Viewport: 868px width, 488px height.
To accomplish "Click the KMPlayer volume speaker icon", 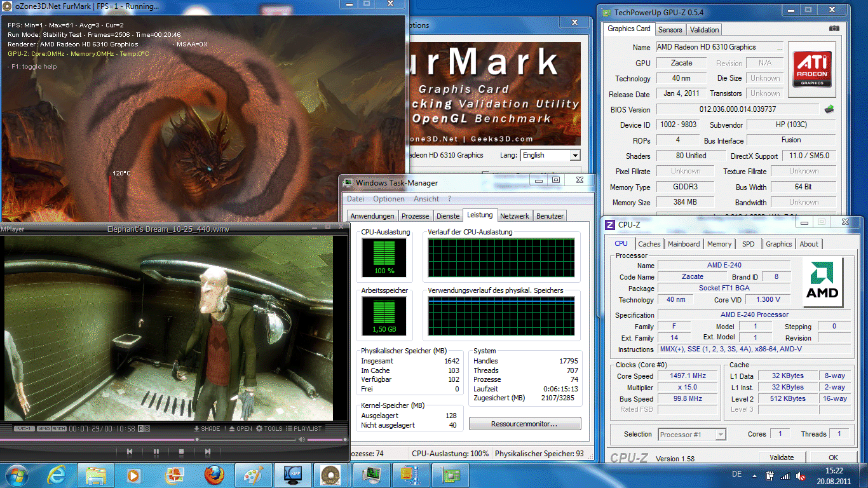I will (x=302, y=438).
